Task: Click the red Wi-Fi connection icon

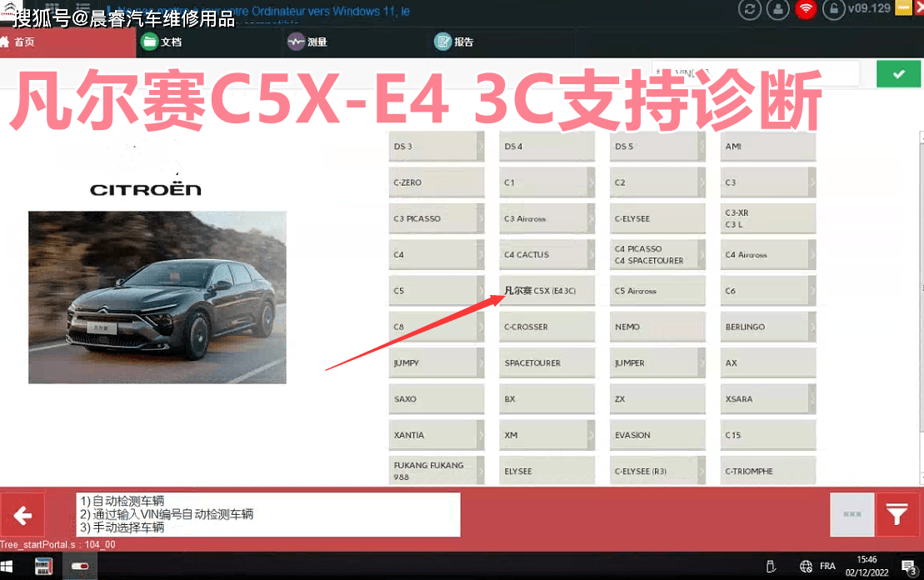Action: pos(806,9)
